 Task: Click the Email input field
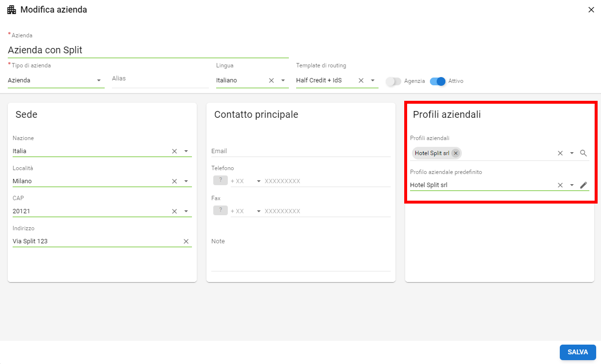300,151
